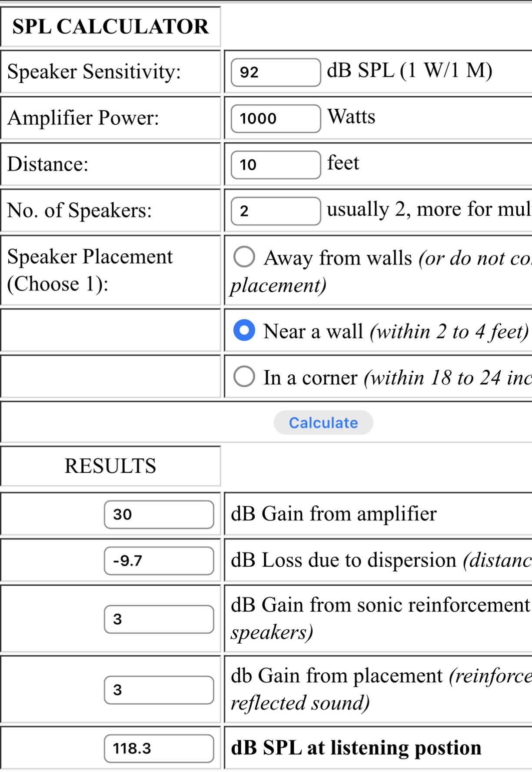Image resolution: width=532 pixels, height=772 pixels.
Task: Click the dispersion loss result showing -9.7
Action: coord(159,561)
